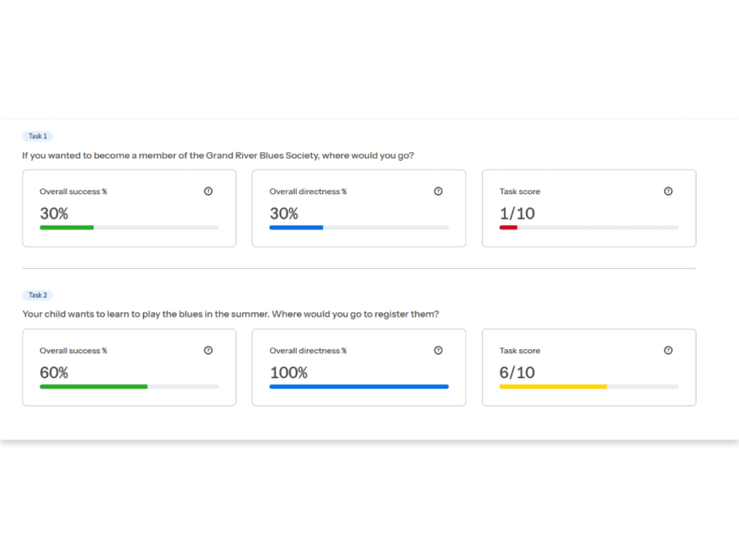Select the Task 2 badge label

point(37,295)
